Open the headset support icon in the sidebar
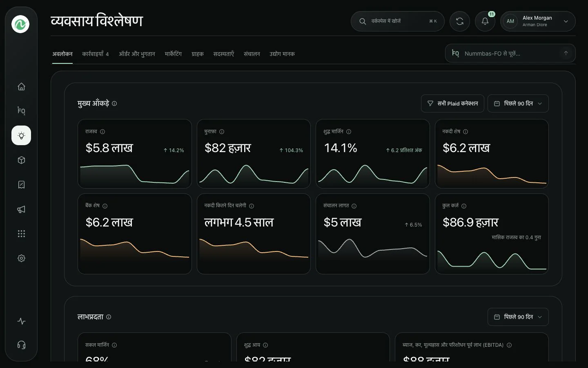The width and height of the screenshot is (588, 368). pos(21,345)
